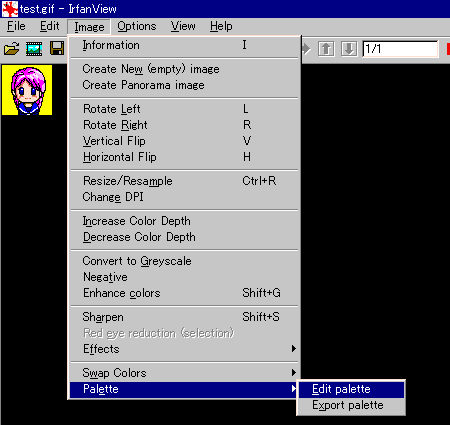Expand the Effects submenu
The height and width of the screenshot is (425, 450).
pos(184,349)
